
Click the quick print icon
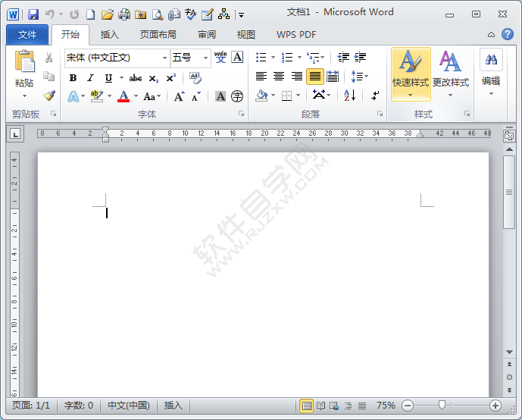(x=124, y=14)
